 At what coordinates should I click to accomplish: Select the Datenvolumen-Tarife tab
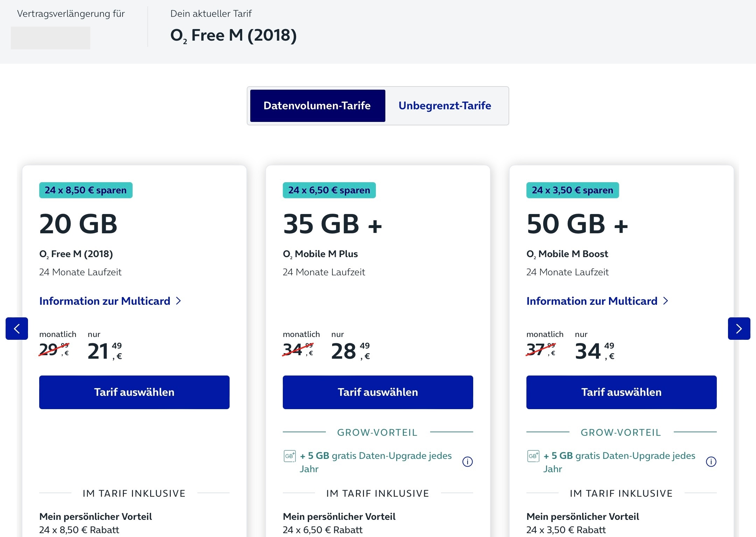point(317,106)
